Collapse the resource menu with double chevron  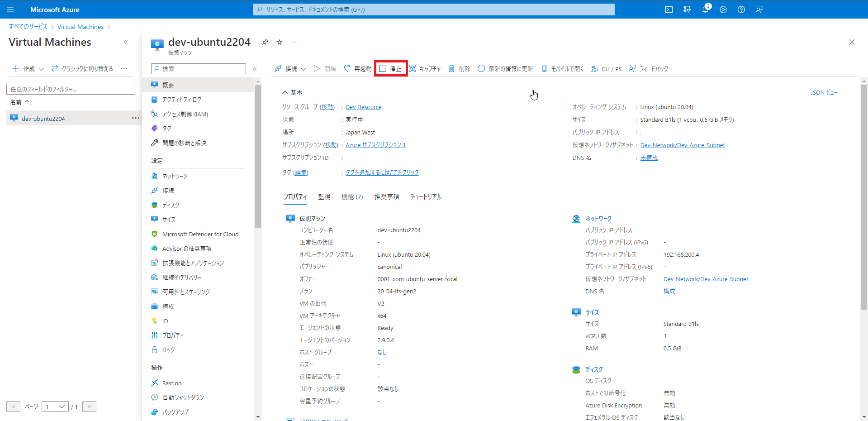pos(255,69)
